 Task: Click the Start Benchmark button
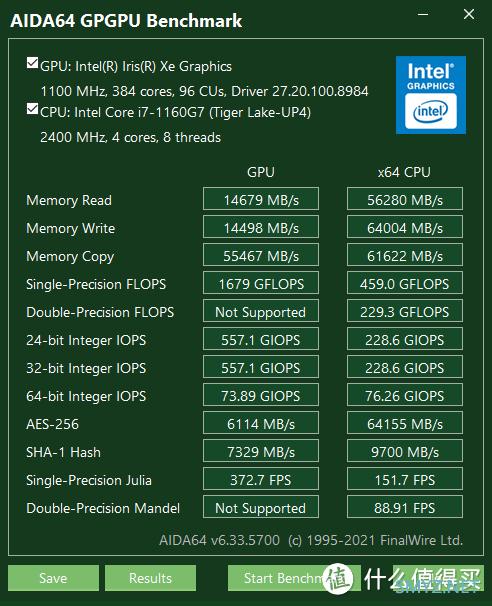tap(294, 578)
